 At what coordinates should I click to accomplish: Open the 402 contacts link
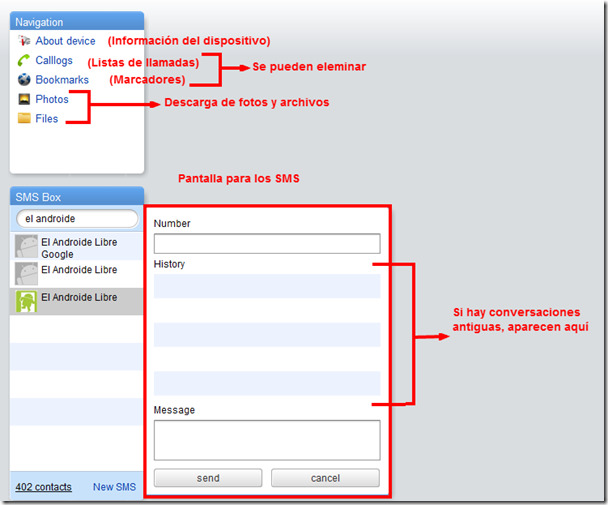click(x=43, y=487)
